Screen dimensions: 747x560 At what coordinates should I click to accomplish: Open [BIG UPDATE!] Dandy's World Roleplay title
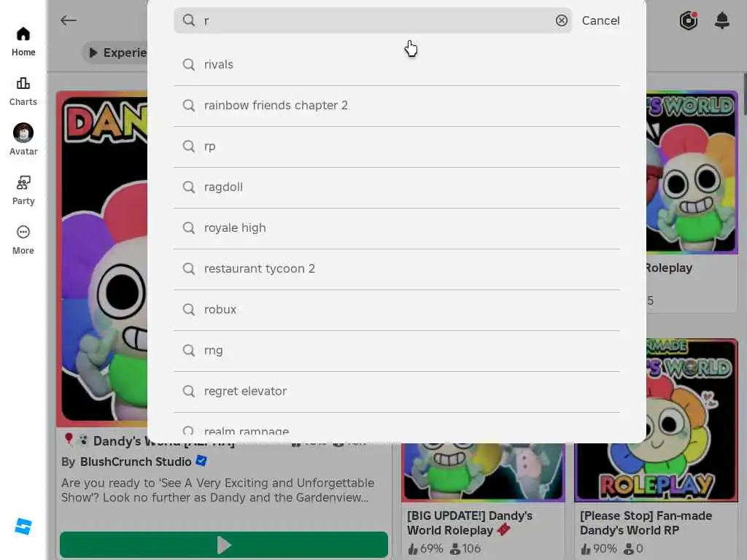470,523
